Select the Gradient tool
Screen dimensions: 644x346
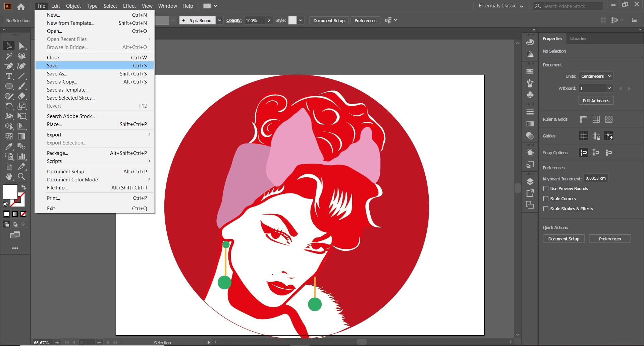tap(22, 136)
